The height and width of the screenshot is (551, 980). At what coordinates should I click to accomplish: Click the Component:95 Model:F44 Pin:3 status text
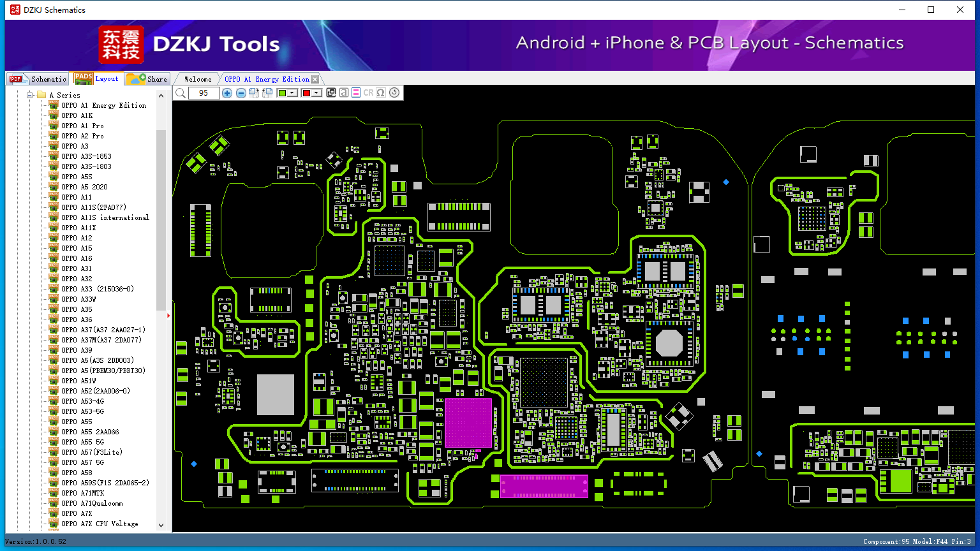point(917,541)
